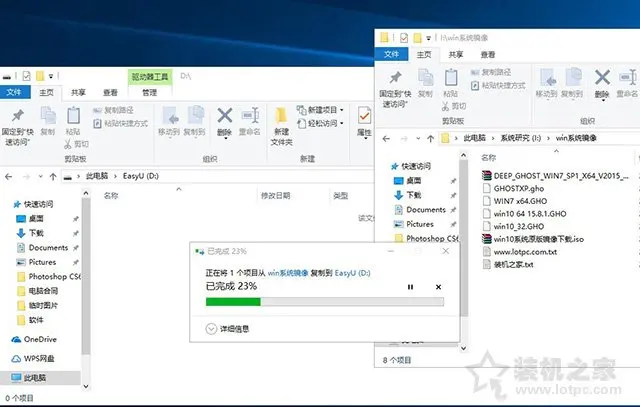Click 复制到 in D: window ribbon
The width and height of the screenshot is (640, 407).
(195, 121)
